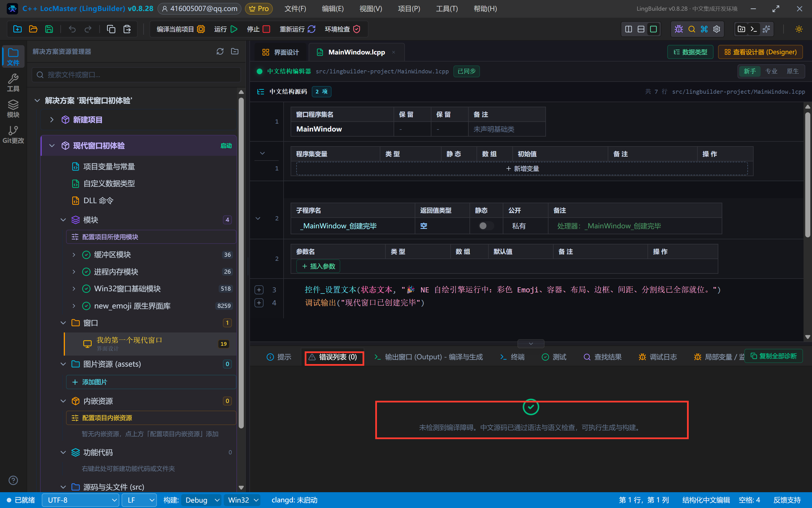Image resolution: width=812 pixels, height=508 pixels.
Task: Expand the 缓冲区模块 tree node
Action: tap(74, 255)
